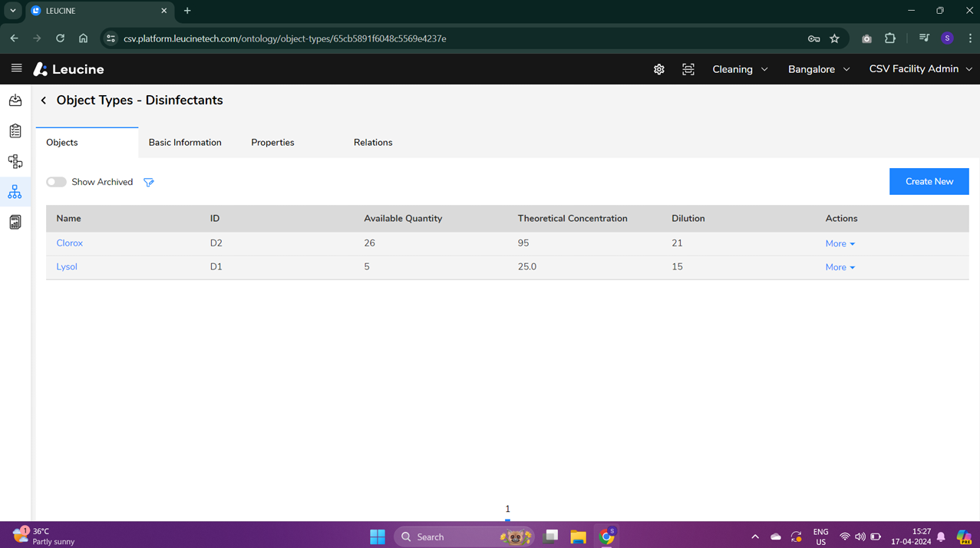Open the process flow sidebar icon
Screen dimensions: 980x548
coord(15,161)
